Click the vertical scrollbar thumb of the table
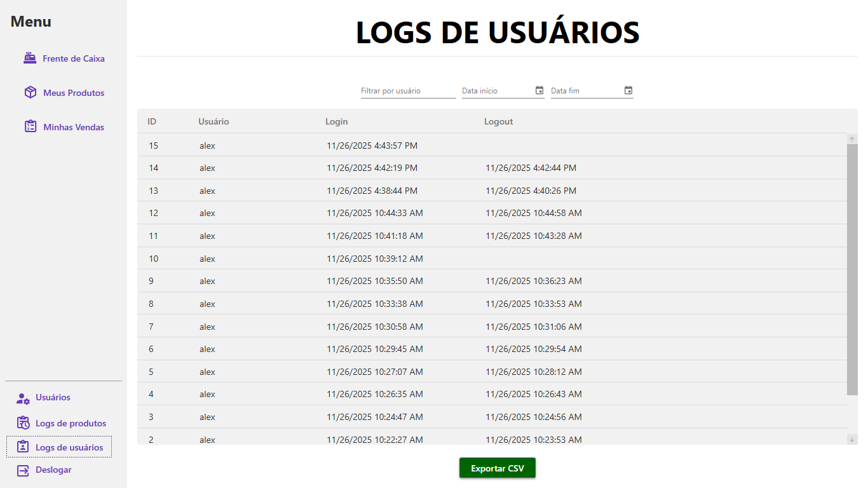 point(852,267)
